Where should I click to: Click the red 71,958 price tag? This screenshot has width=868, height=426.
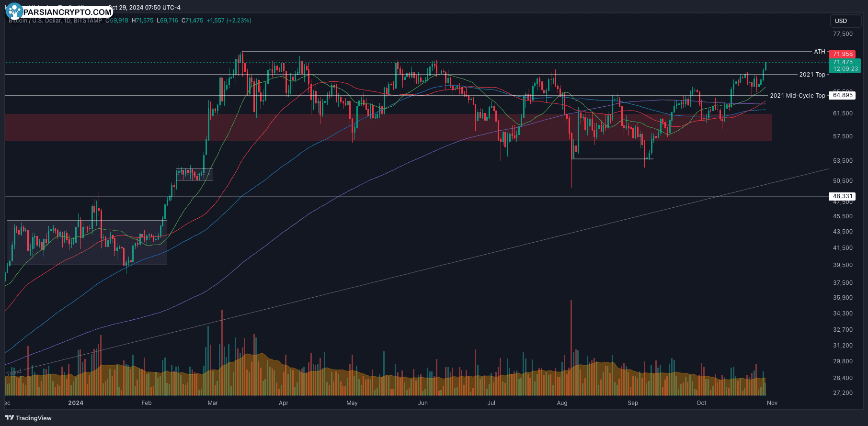coord(843,54)
